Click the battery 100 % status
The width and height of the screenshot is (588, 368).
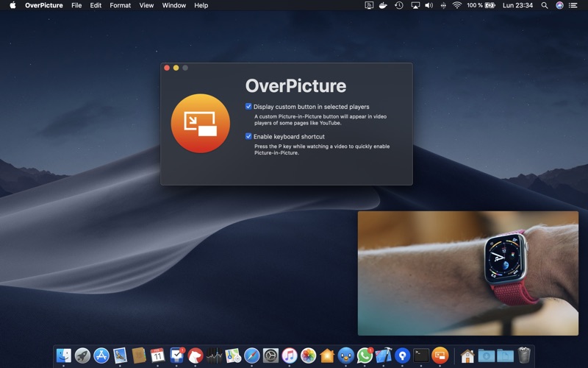point(481,5)
